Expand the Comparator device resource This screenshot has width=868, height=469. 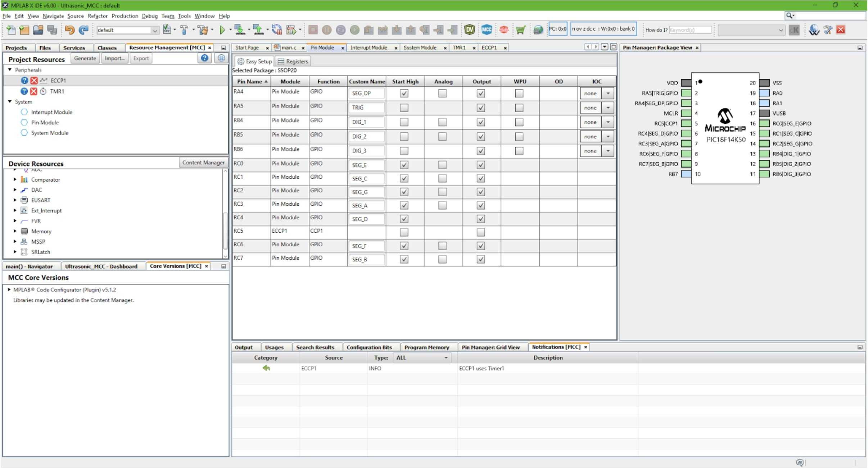point(15,179)
